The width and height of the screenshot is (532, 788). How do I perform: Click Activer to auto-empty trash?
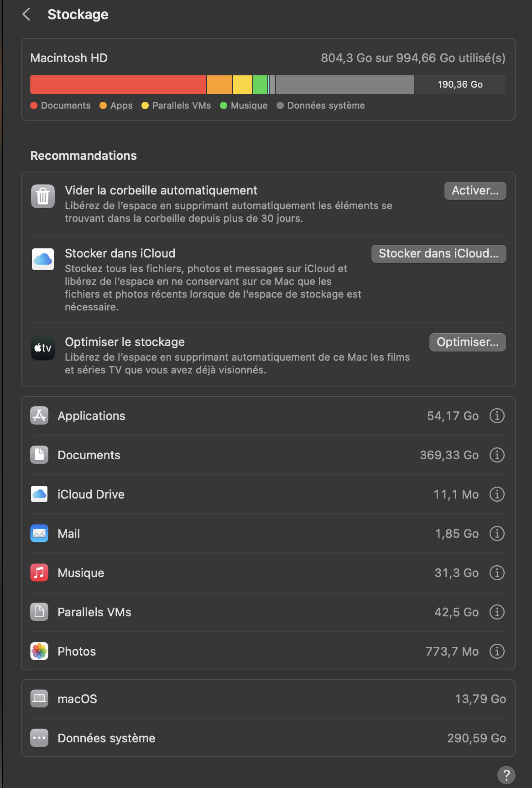click(x=475, y=191)
